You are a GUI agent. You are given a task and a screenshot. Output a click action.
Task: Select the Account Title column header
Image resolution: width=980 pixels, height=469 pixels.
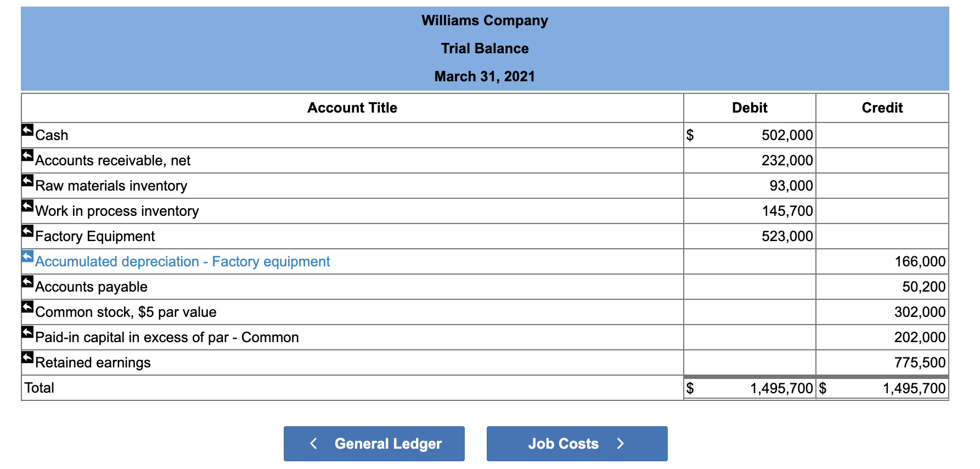pyautogui.click(x=352, y=108)
